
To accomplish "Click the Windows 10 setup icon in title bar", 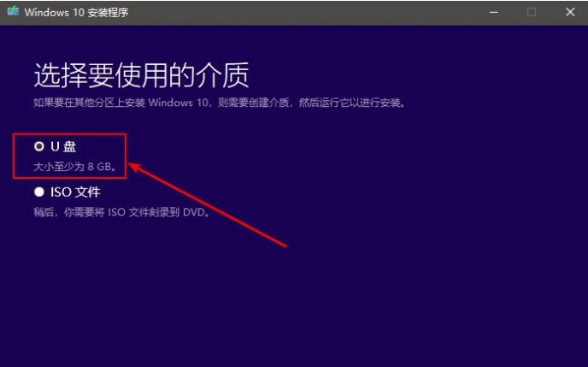I will point(13,11).
